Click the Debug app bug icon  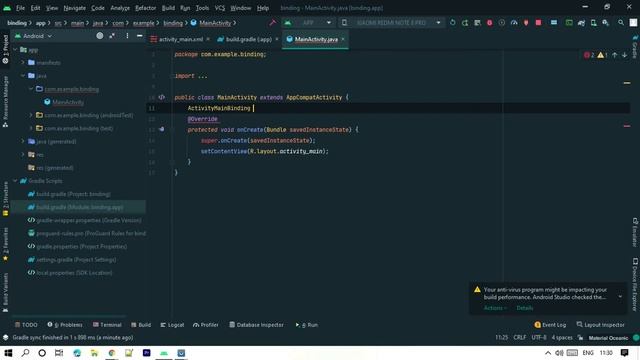tap(489, 23)
